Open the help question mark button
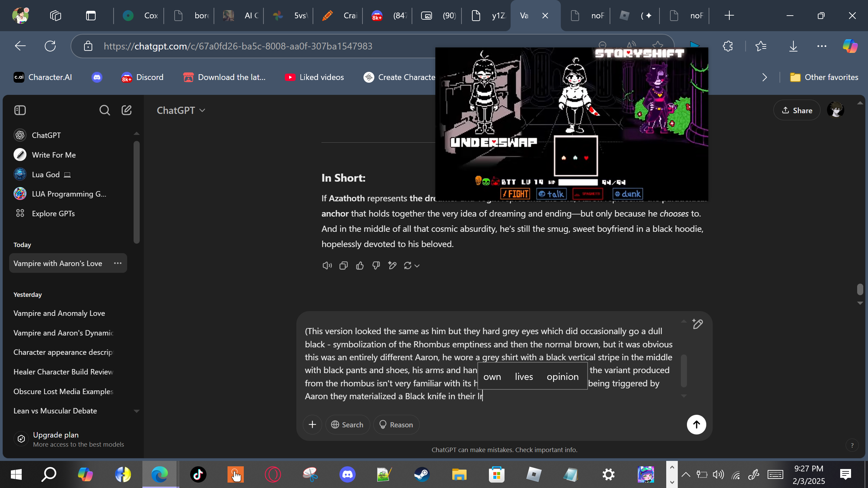The height and width of the screenshot is (488, 868). tap(852, 445)
